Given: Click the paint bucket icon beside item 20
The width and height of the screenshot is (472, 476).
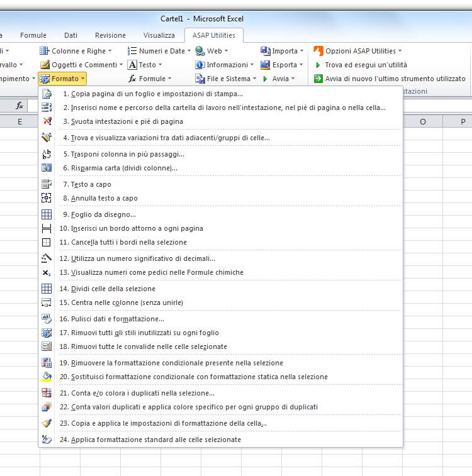Looking at the screenshot, I should pos(47,377).
